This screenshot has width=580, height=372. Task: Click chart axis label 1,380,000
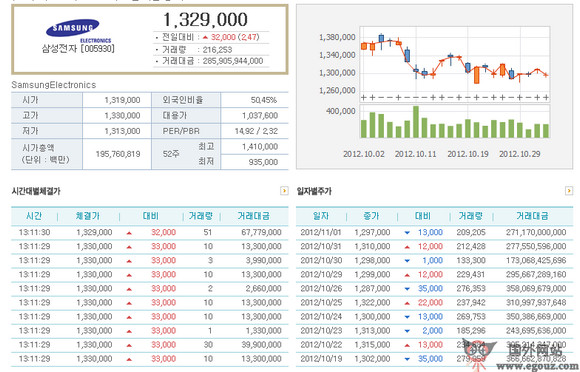(x=337, y=37)
